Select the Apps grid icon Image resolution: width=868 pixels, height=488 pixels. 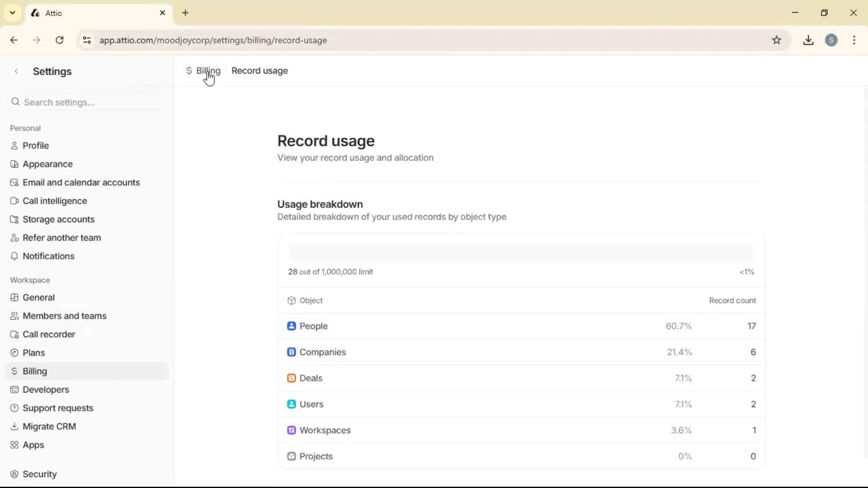[x=15, y=445]
